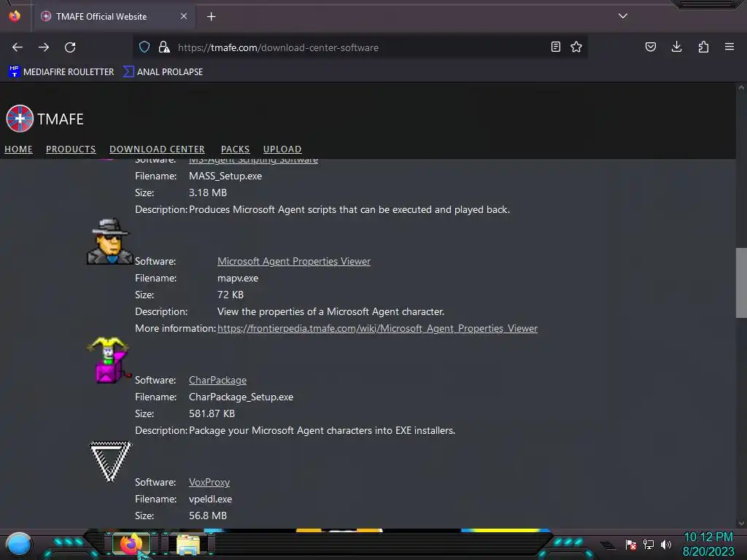
Task: Click Firefox taskbar button
Action: pos(131,544)
